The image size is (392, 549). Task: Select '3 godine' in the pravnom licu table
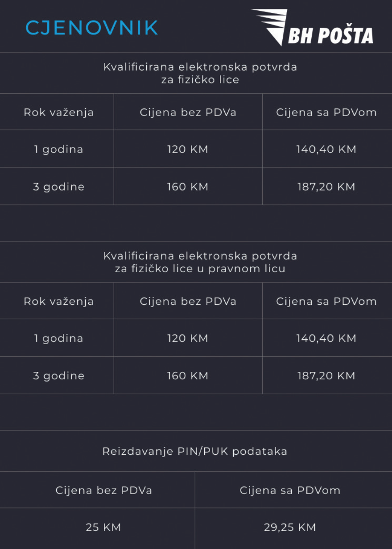[x=59, y=376]
